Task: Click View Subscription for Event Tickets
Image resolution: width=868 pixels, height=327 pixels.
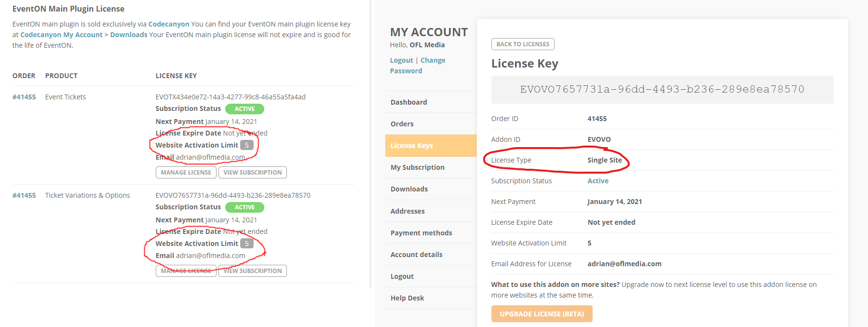Action: (252, 173)
